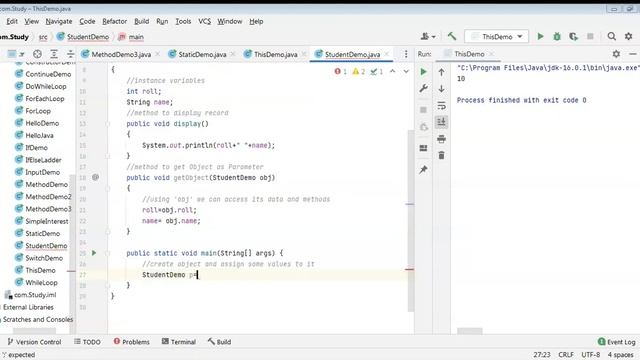Click StudentDemo breadcrumb in navigation bar

click(x=83, y=37)
